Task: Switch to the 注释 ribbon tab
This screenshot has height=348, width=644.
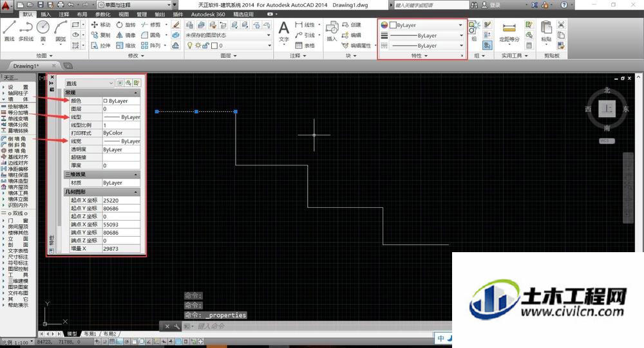Action: pyautogui.click(x=64, y=14)
